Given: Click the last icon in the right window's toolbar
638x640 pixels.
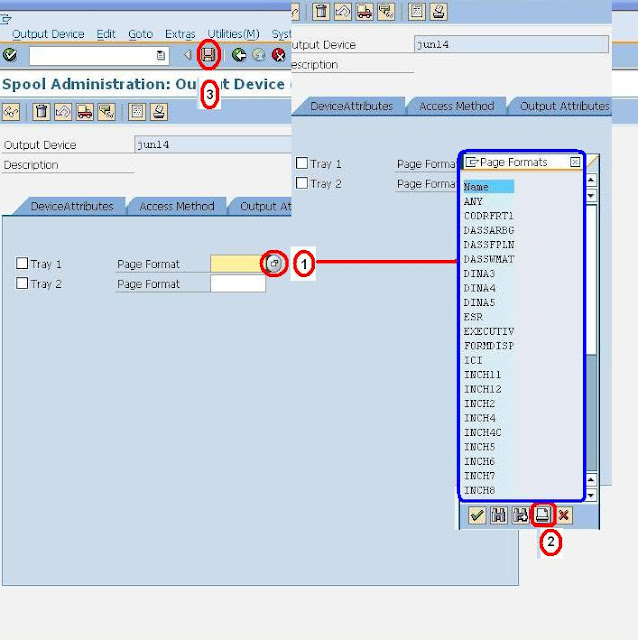Looking at the screenshot, I should point(438,11).
